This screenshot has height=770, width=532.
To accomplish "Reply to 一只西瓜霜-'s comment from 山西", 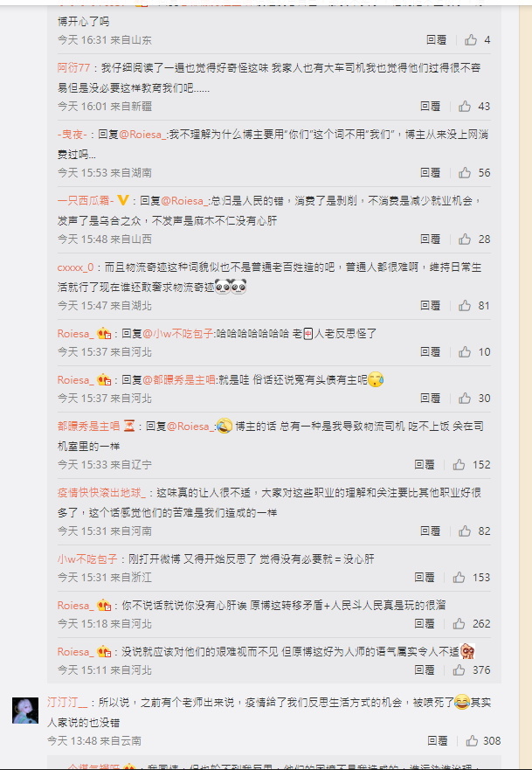I will click(x=431, y=239).
